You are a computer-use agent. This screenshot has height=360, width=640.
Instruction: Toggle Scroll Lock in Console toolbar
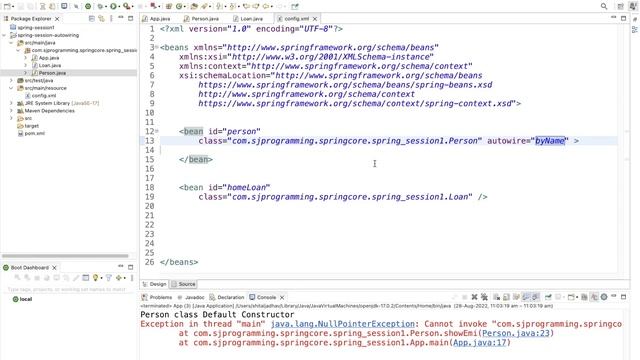click(507, 297)
